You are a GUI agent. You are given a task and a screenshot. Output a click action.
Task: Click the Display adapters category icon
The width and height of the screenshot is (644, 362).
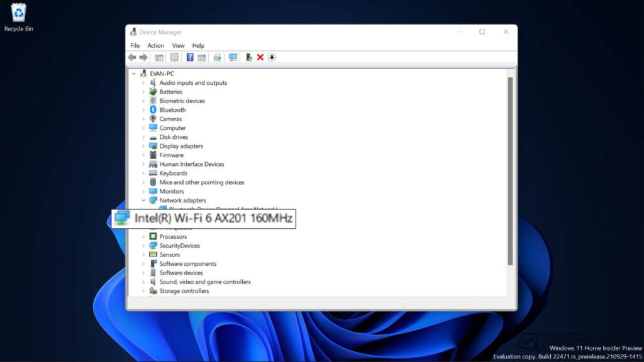coord(153,146)
